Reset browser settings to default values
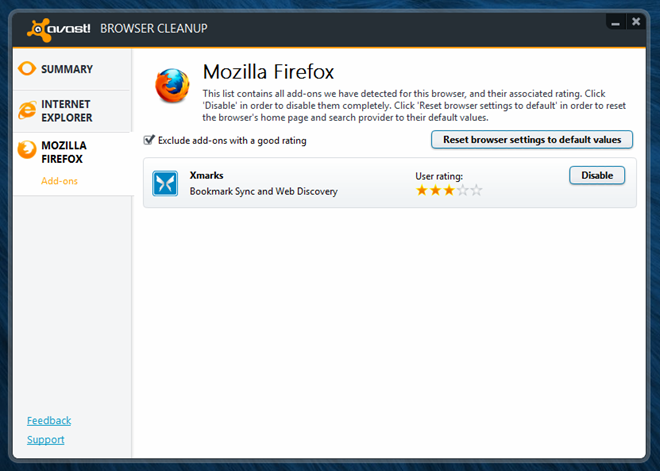The width and height of the screenshot is (660, 471). pos(532,140)
